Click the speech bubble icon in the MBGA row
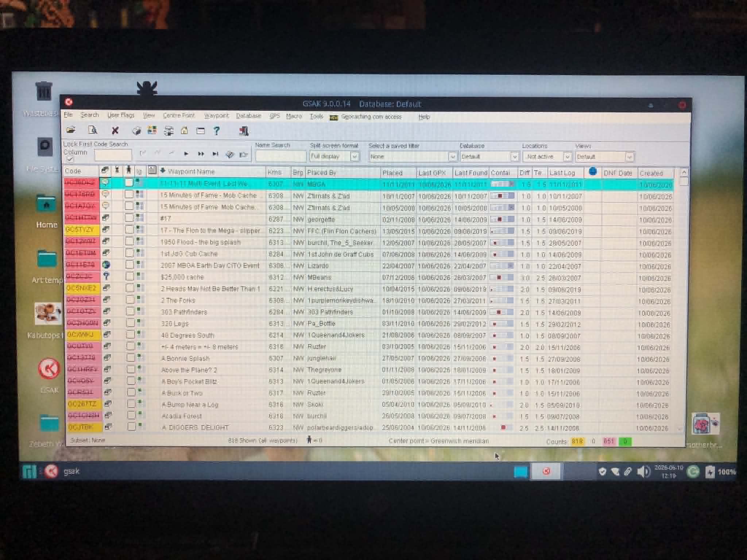 click(x=105, y=182)
